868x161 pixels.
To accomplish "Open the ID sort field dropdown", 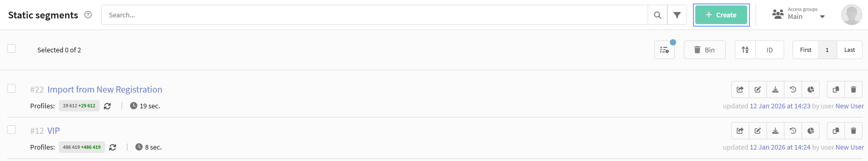I will pos(769,50).
